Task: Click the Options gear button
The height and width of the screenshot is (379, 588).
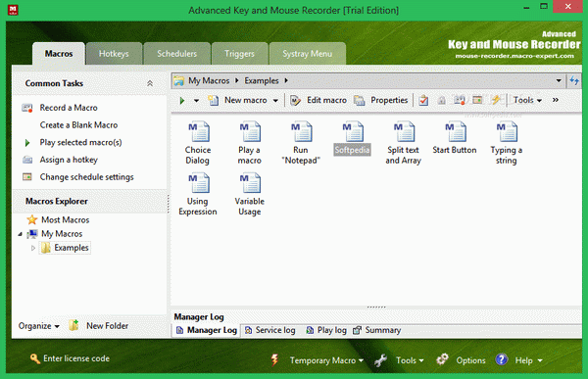Action: tap(462, 359)
